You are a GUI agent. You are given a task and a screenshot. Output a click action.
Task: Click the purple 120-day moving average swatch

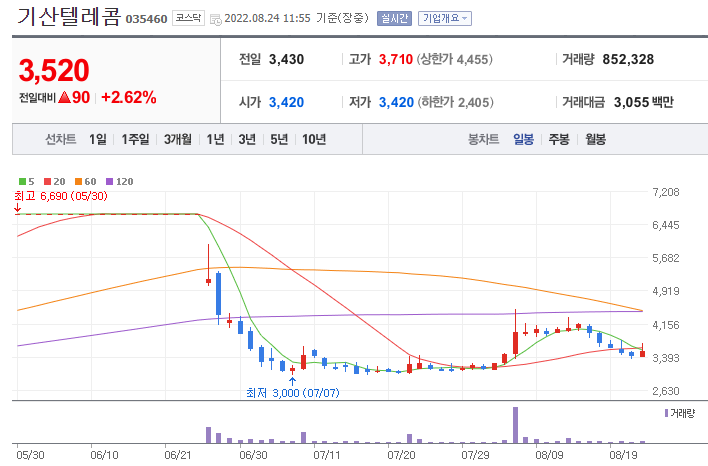coord(109,182)
